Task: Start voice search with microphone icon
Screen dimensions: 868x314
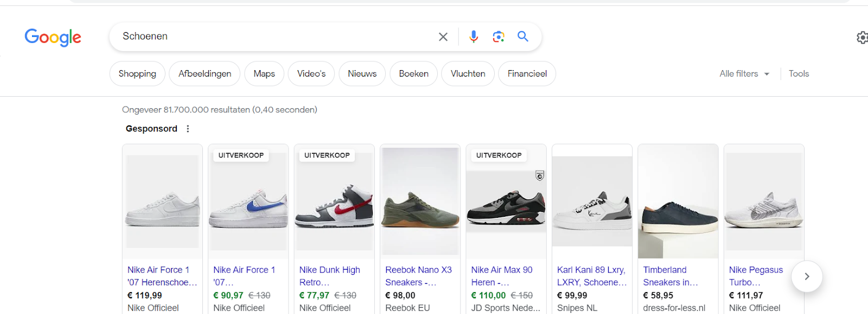Action: [x=474, y=36]
